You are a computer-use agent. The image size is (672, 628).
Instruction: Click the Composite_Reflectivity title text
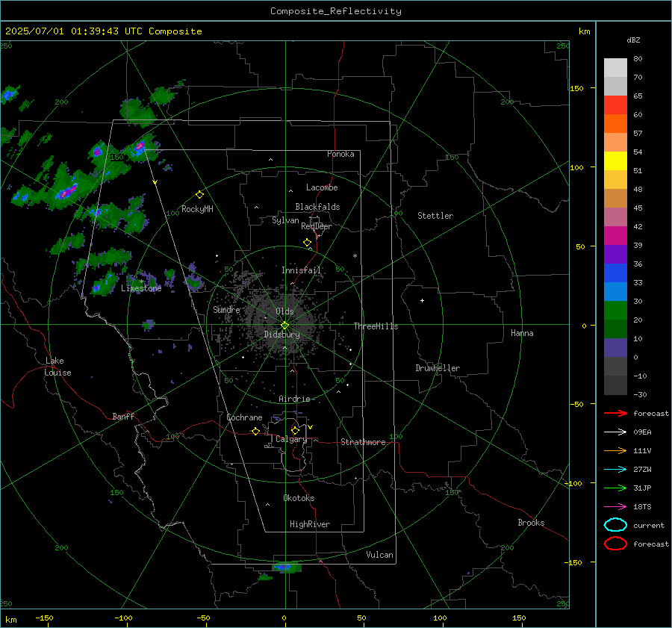pyautogui.click(x=335, y=11)
